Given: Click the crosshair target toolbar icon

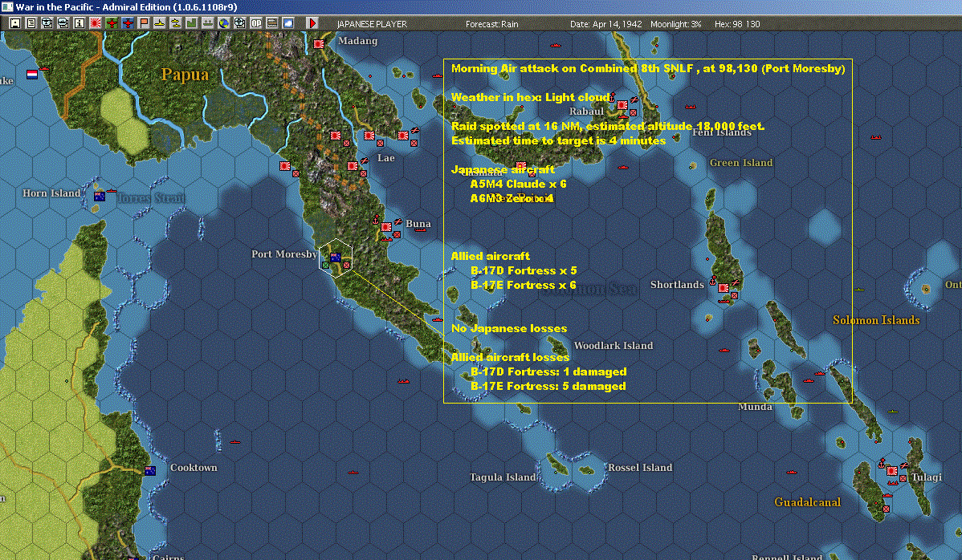Looking at the screenshot, I should (240, 23).
